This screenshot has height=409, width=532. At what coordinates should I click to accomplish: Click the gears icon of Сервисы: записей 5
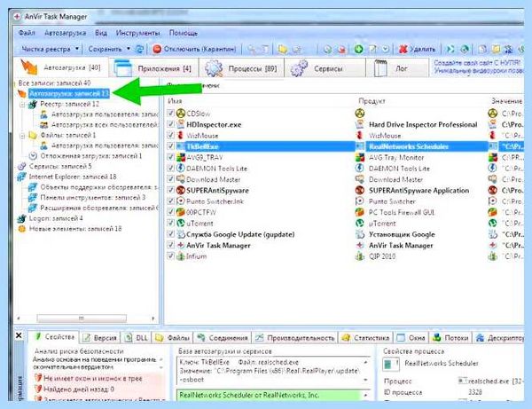pos(22,166)
